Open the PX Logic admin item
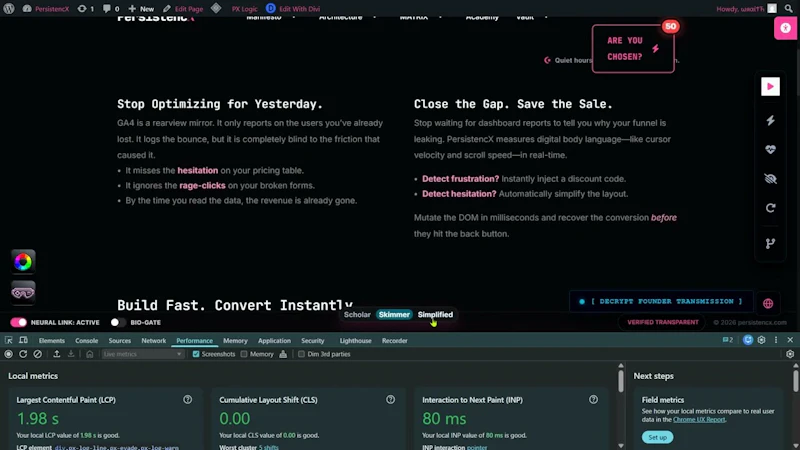Image resolution: width=800 pixels, height=450 pixels. [x=244, y=9]
